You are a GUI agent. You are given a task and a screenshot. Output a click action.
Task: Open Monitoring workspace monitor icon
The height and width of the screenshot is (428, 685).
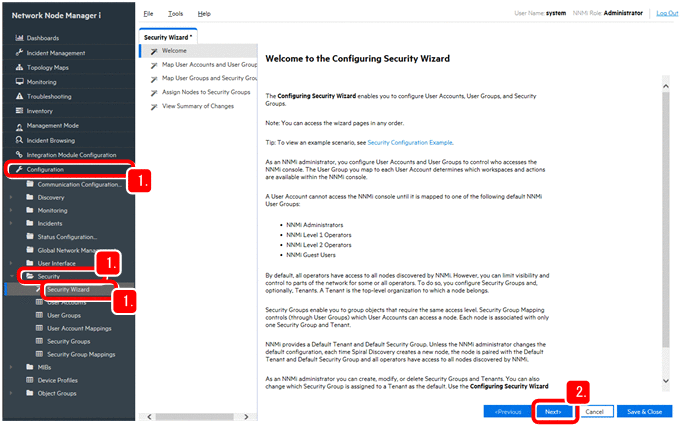19,82
